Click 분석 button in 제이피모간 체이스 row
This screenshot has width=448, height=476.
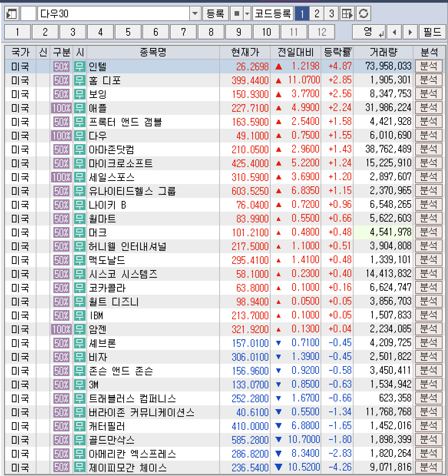coord(428,467)
